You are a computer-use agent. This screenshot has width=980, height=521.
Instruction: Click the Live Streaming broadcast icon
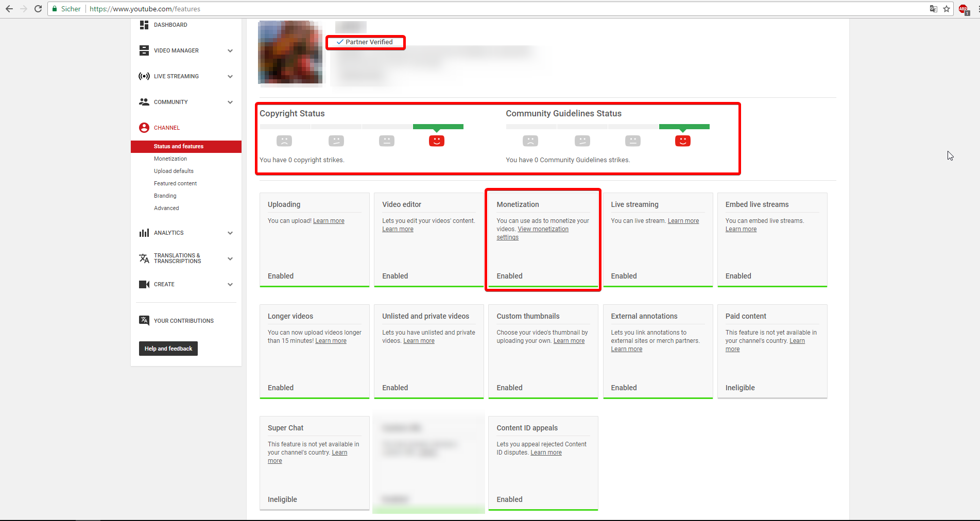144,76
